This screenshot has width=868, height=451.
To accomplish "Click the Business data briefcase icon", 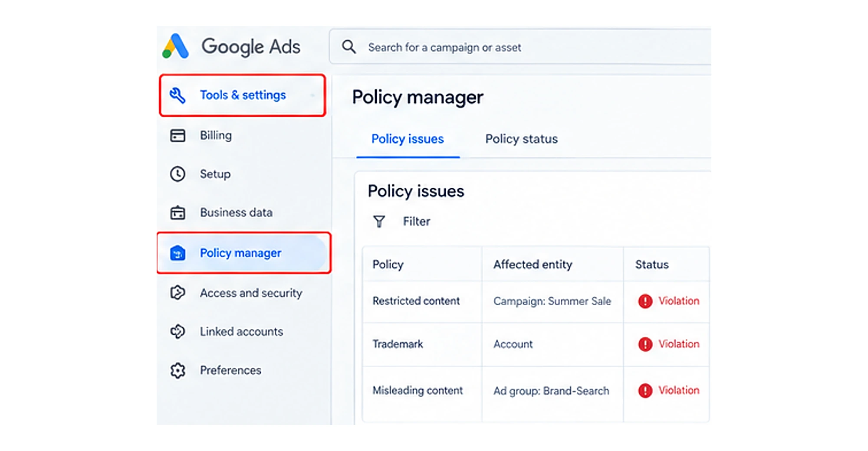I will (x=178, y=212).
